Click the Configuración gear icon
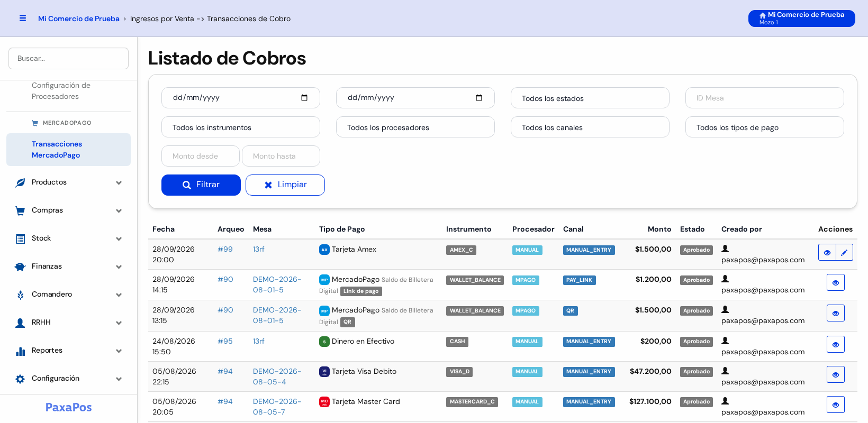 pyautogui.click(x=20, y=379)
